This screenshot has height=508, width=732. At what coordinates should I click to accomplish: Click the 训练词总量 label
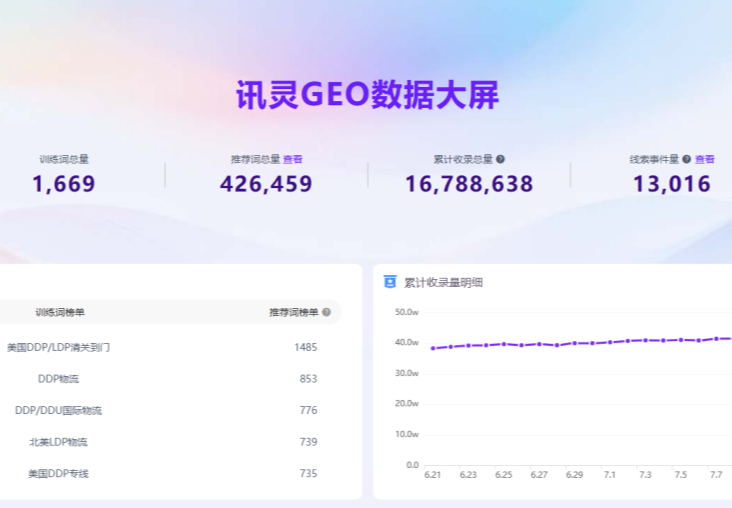point(64,159)
